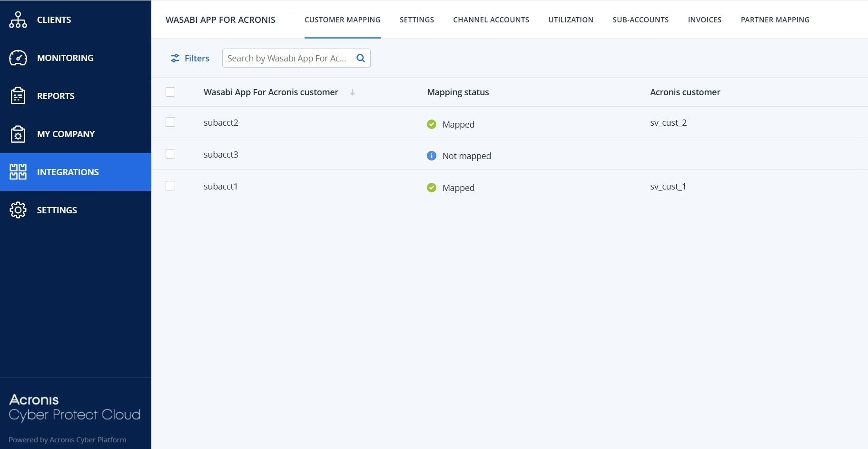Open the Partner Mapping tab
This screenshot has height=449, width=868.
coord(775,20)
